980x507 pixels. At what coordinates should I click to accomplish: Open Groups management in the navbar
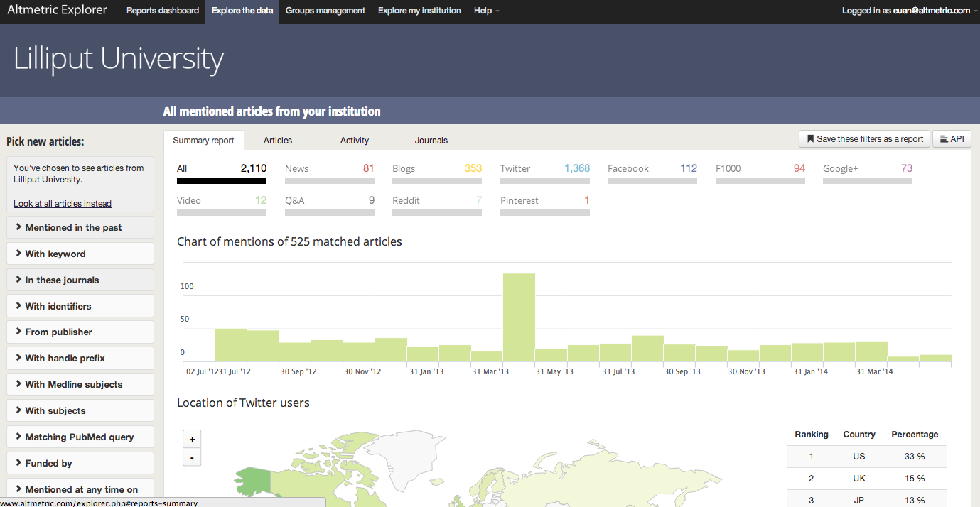[x=325, y=11]
